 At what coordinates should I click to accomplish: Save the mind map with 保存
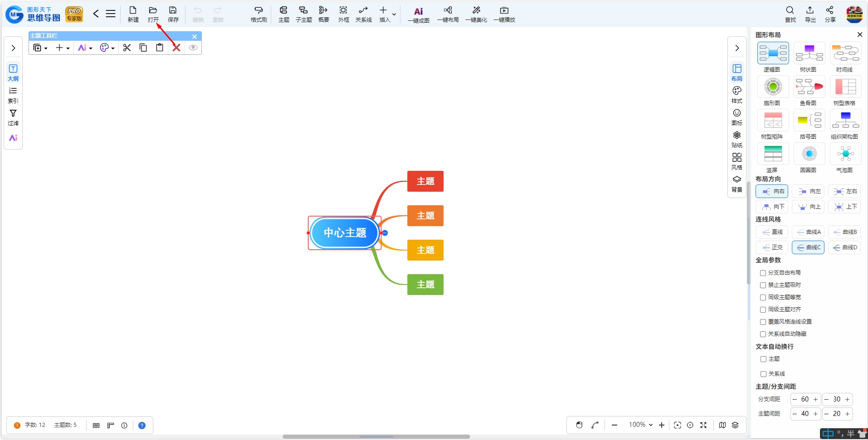coord(173,14)
